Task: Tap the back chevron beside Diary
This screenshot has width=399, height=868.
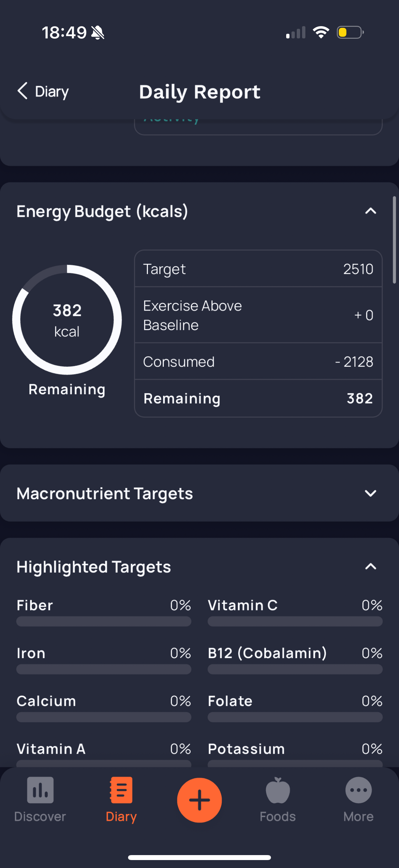Action: (22, 91)
